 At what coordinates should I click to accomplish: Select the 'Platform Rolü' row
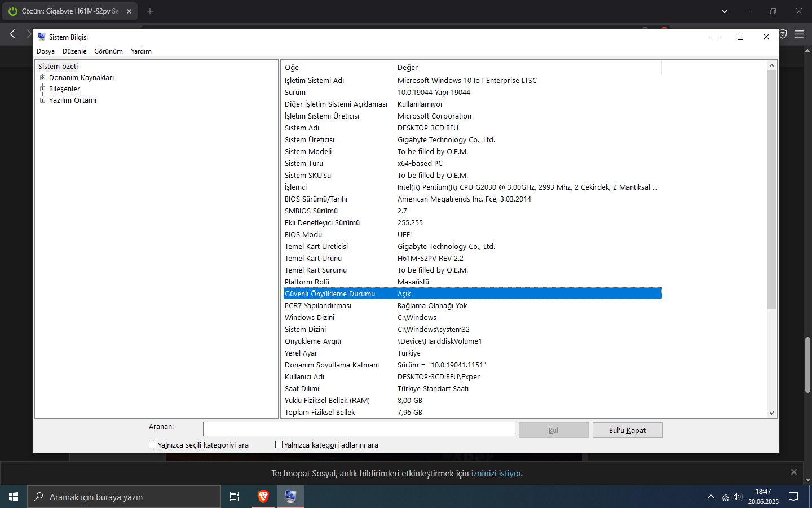[x=473, y=282]
